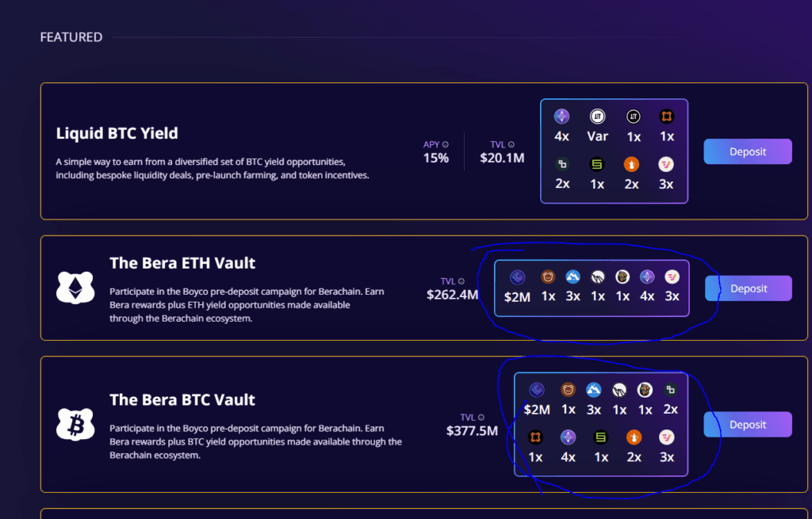
Task: Click Deposit button for Liquid BTC Yield
Action: [747, 151]
